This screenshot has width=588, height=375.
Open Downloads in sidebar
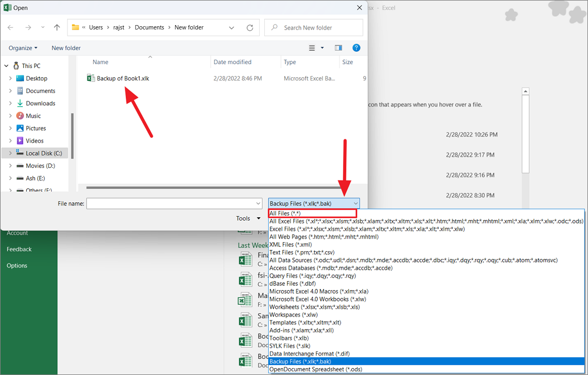[41, 104]
